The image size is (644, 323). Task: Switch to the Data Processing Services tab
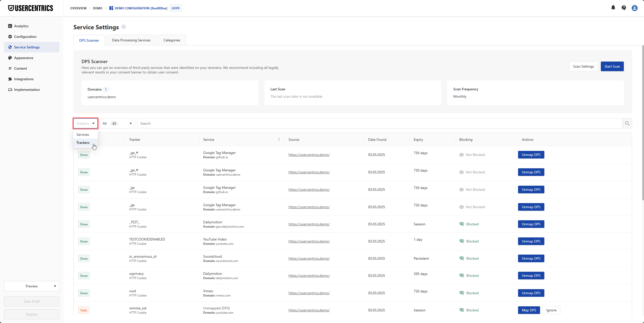point(131,40)
